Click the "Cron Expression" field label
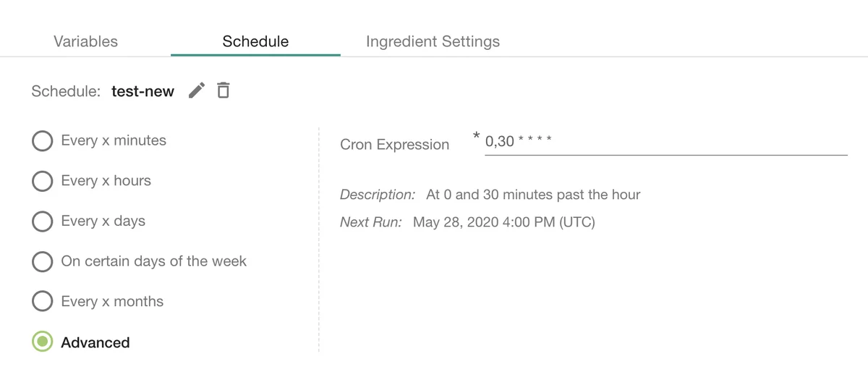The image size is (868, 372). coord(394,145)
